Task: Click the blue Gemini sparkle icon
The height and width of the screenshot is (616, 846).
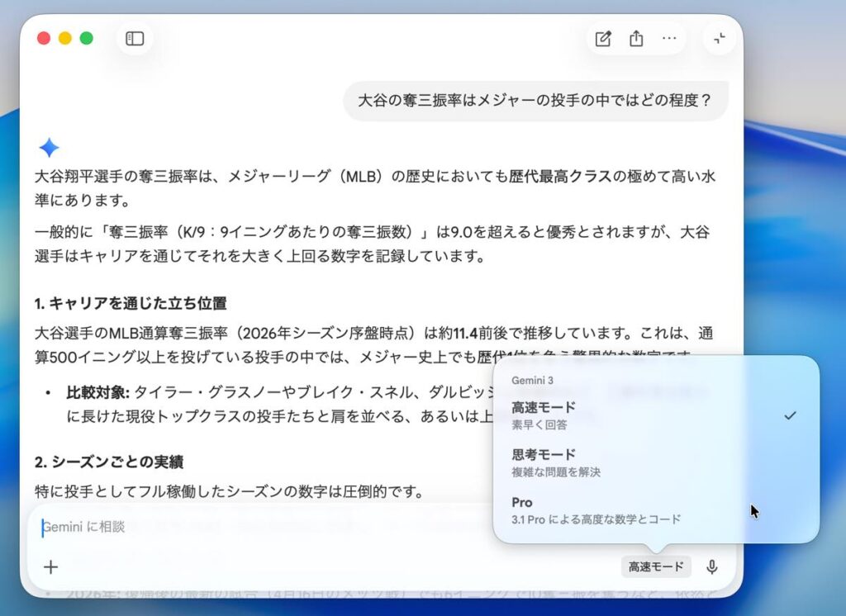Action: [49, 148]
